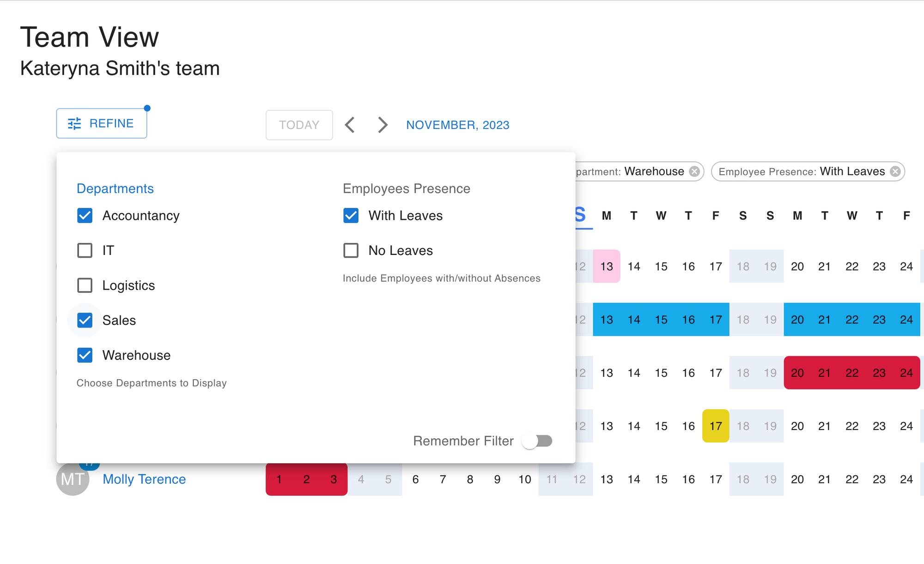The height and width of the screenshot is (564, 924).
Task: Click the TODAY button
Action: pos(299,125)
